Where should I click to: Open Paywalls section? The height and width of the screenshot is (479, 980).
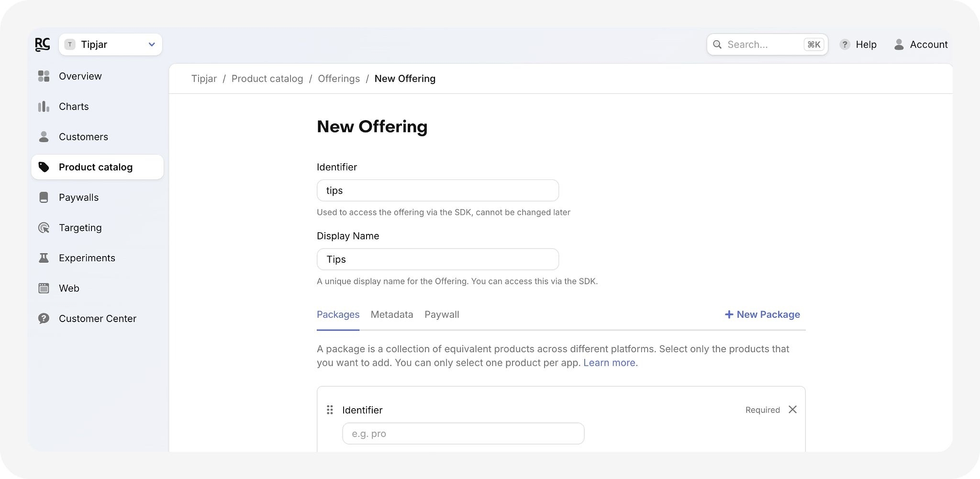(98, 197)
